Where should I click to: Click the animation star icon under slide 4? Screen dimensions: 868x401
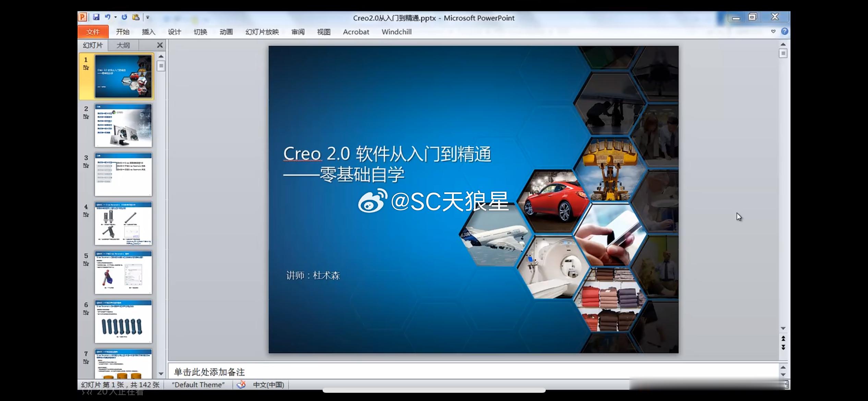(86, 215)
